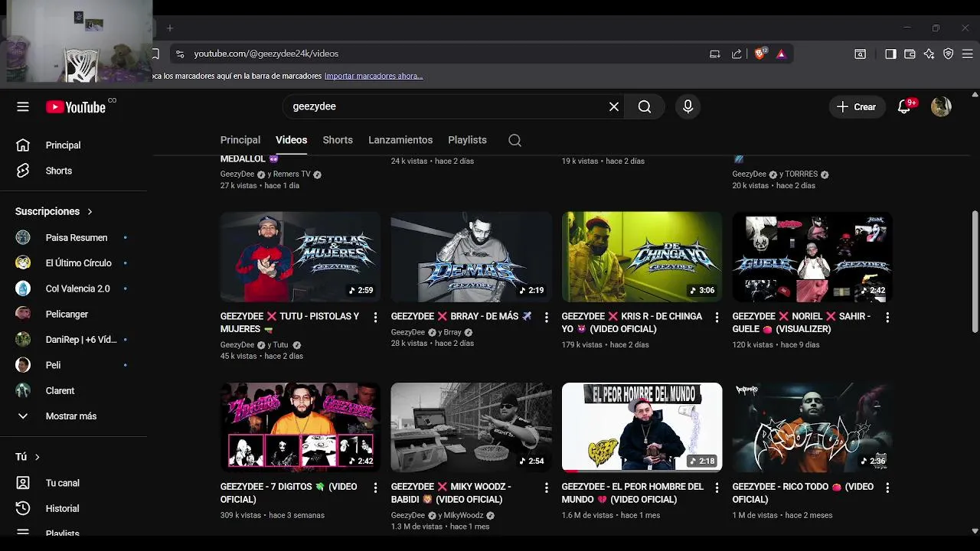Clear the search box with the X icon
The image size is (980, 551).
point(614,107)
